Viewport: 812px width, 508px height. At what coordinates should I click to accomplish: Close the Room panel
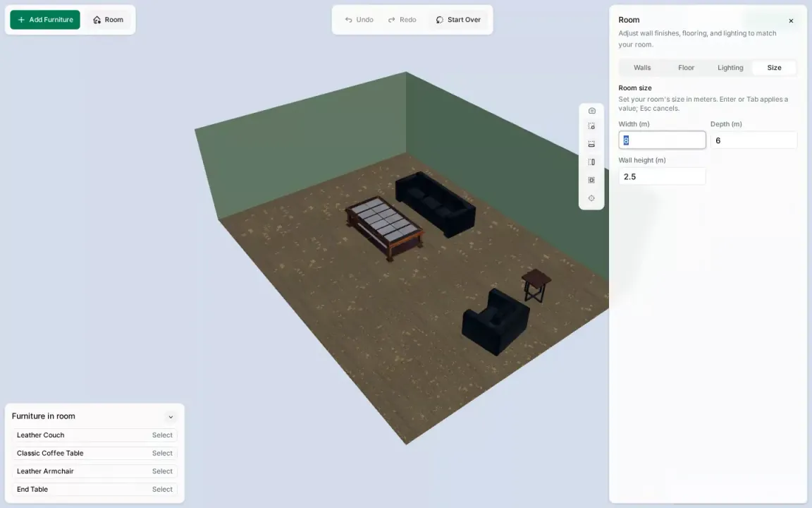791,20
